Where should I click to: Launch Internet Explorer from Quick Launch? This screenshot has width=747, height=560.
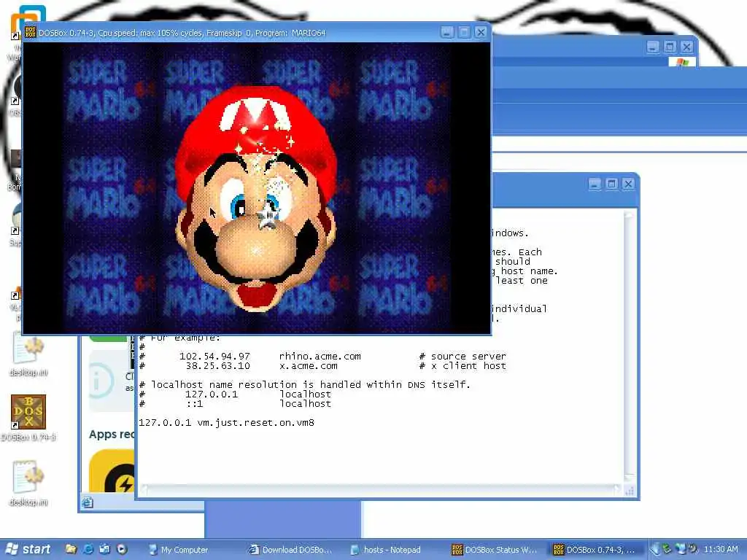click(x=88, y=549)
